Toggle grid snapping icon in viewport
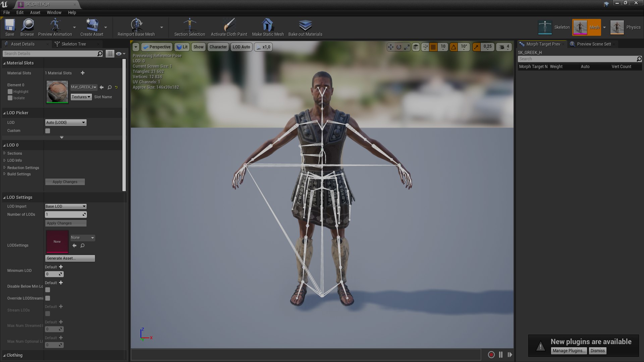This screenshot has height=362, width=644. click(x=433, y=47)
